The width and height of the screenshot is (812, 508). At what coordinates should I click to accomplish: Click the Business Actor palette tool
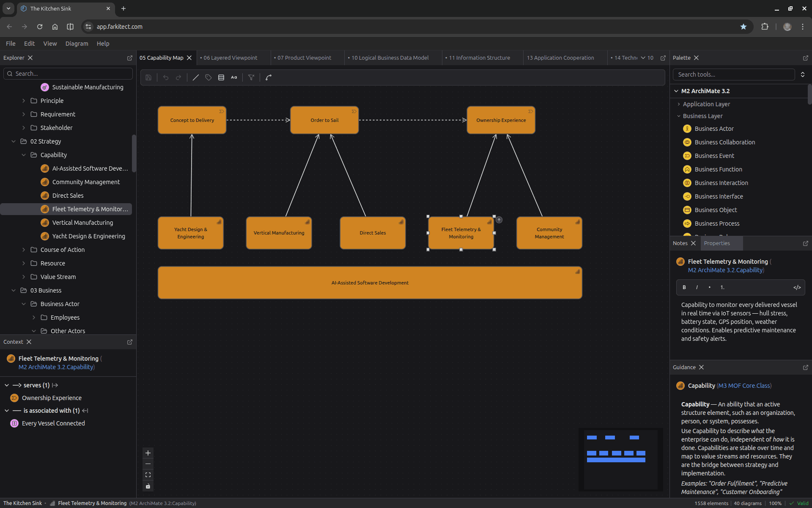pos(714,129)
